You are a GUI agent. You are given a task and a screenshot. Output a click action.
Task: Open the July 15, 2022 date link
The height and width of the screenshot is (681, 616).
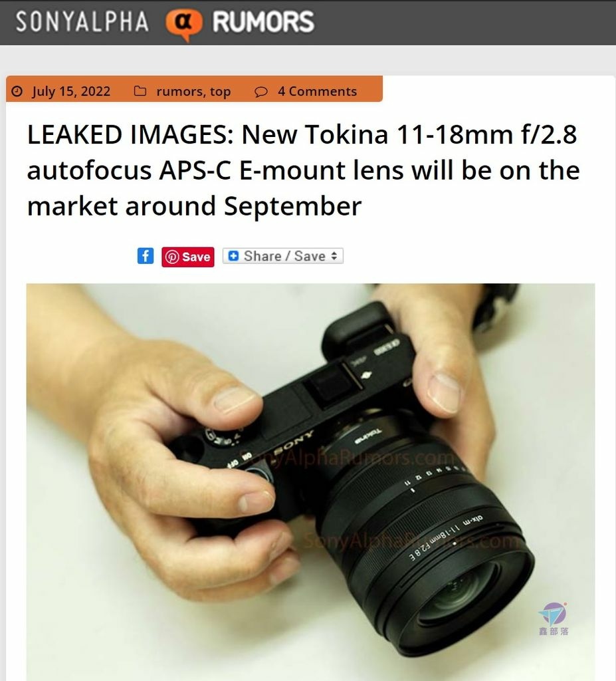71,91
